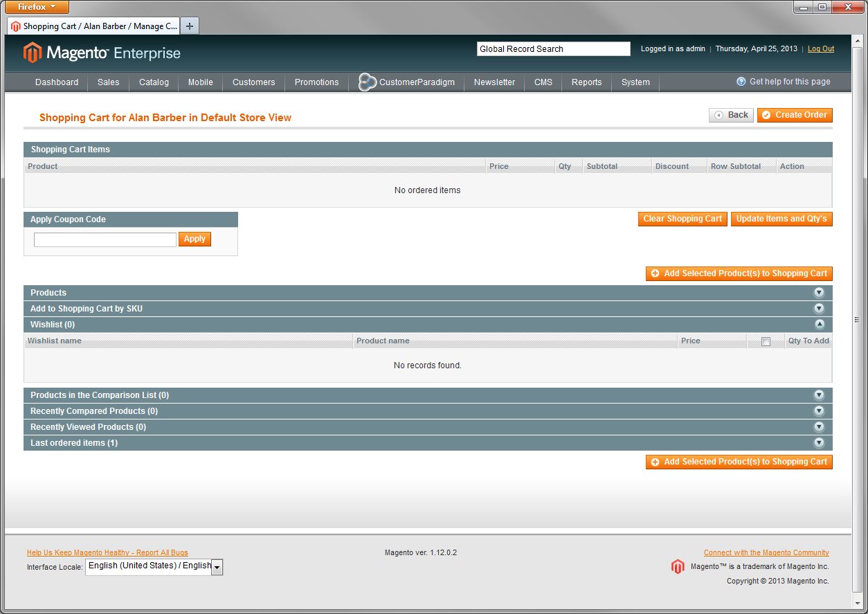This screenshot has width=868, height=614.
Task: Toggle the select-all checkbox in the Wishlist header
Action: [x=766, y=341]
